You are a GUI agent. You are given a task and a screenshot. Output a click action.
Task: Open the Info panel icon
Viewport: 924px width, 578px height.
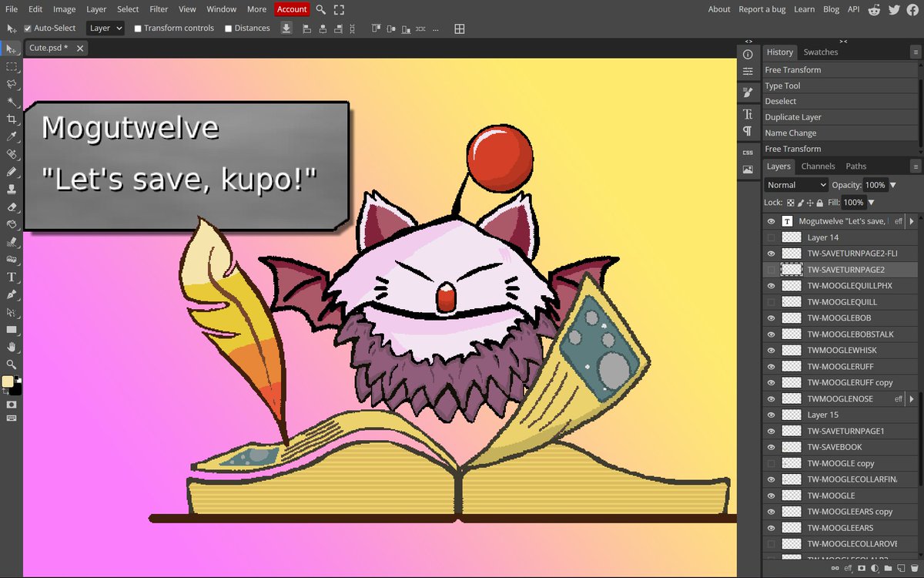[748, 55]
